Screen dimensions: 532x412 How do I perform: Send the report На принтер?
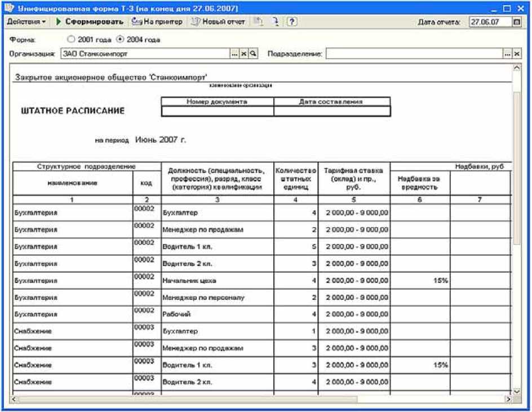tap(157, 22)
